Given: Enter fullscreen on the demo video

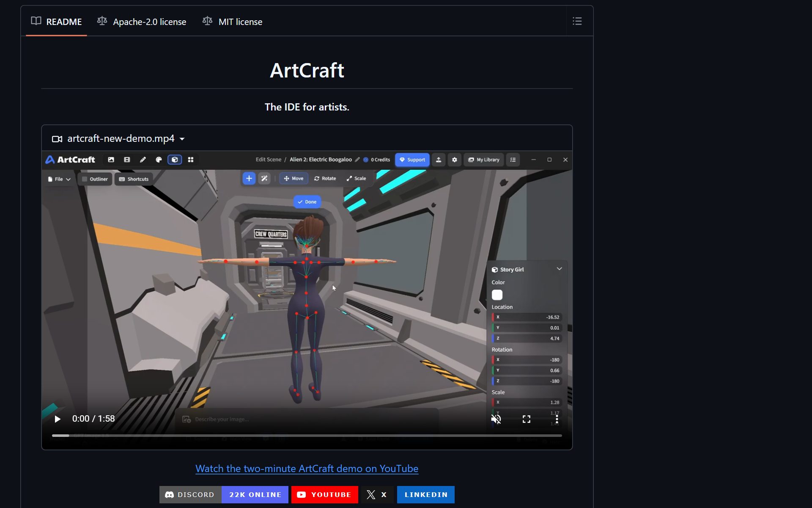Looking at the screenshot, I should [527, 419].
